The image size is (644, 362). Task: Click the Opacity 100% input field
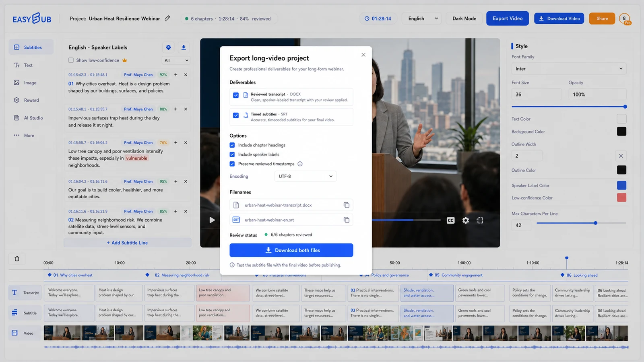[x=597, y=95]
